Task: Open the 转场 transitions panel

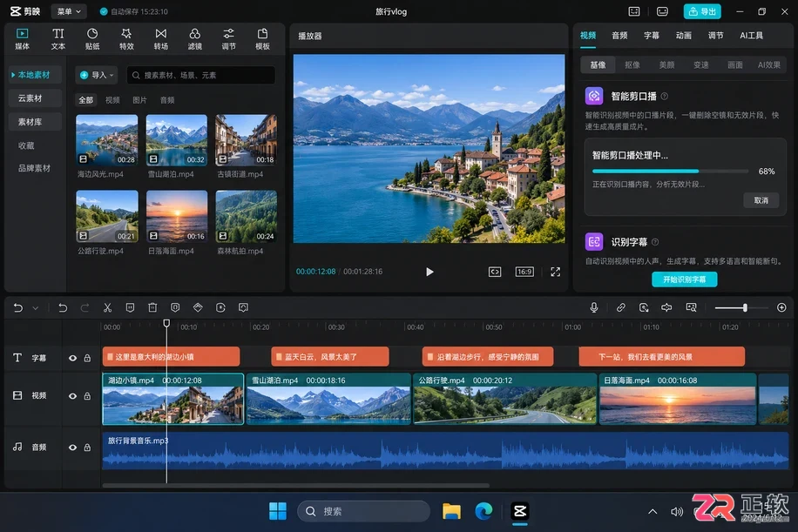Action: pyautogui.click(x=161, y=39)
